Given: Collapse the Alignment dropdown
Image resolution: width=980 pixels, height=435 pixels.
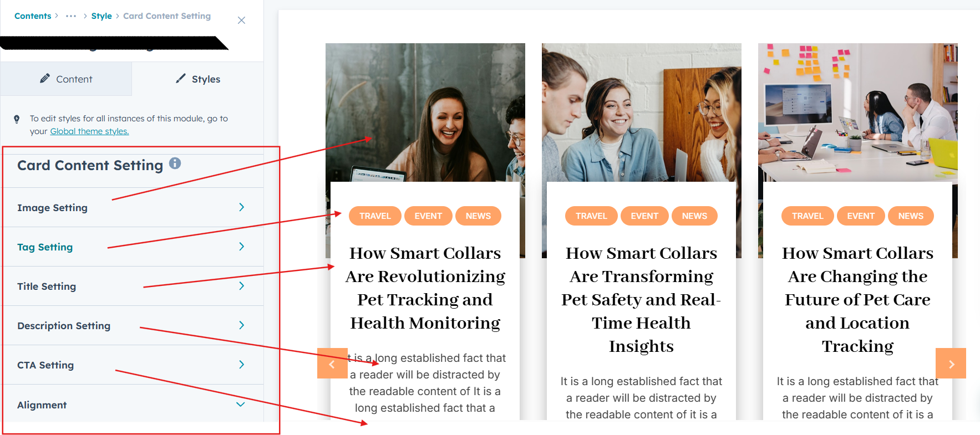Looking at the screenshot, I should pyautogui.click(x=241, y=405).
